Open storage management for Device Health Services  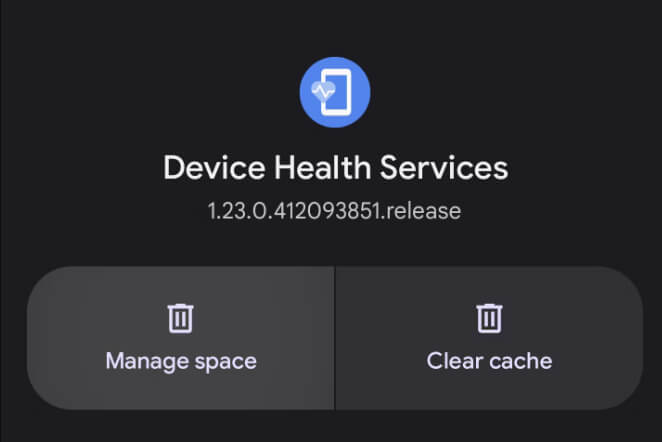(x=181, y=338)
